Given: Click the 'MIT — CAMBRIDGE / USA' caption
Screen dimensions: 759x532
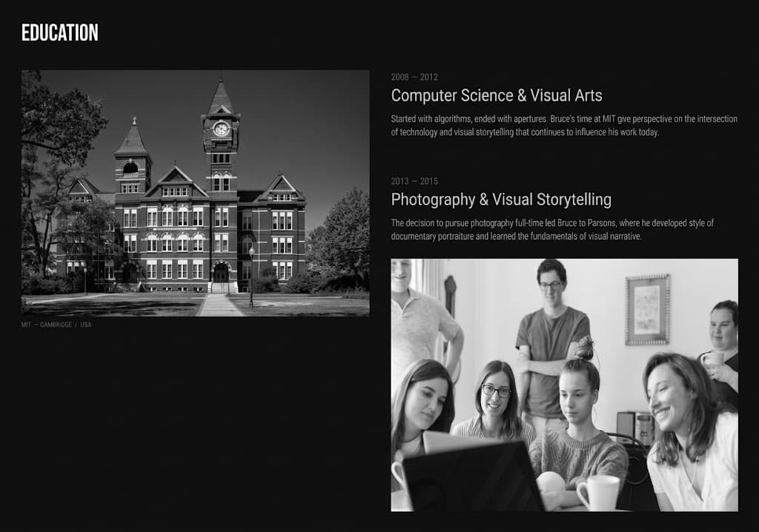Looking at the screenshot, I should click(56, 325).
